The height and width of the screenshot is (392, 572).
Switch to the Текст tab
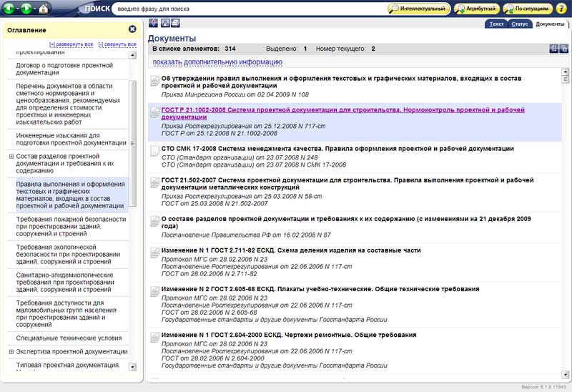pos(496,24)
